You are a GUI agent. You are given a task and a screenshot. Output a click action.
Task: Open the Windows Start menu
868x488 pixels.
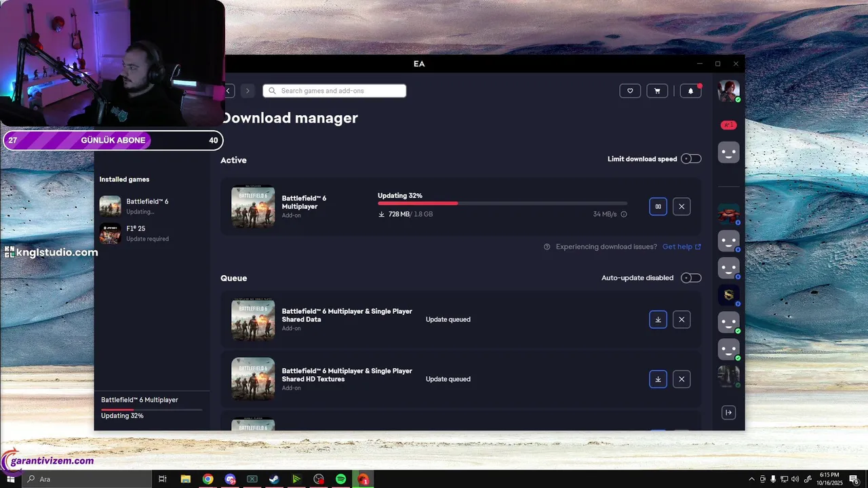[x=11, y=479]
